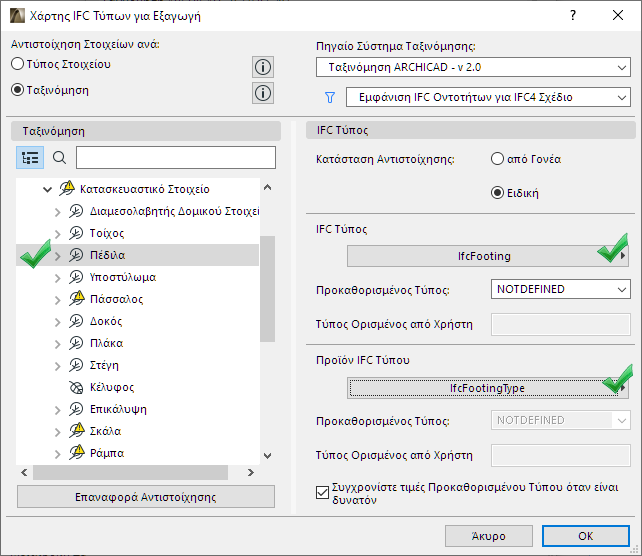The image size is (642, 556).
Task: Select Τύπος Στοιχείου radio button
Action: [18, 64]
